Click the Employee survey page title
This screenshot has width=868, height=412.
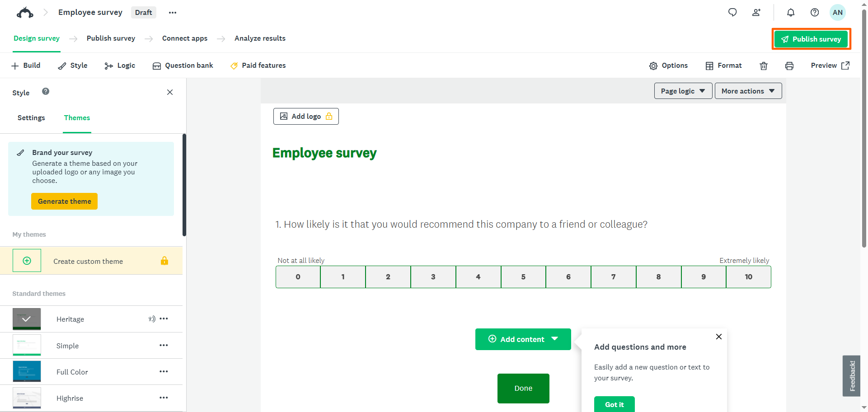[324, 153]
